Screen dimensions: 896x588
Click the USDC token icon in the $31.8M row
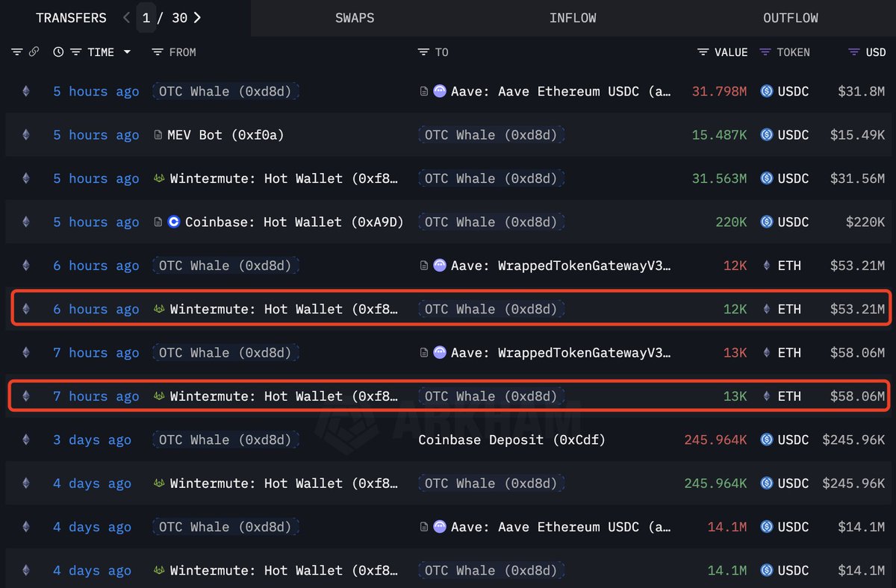[x=766, y=92]
